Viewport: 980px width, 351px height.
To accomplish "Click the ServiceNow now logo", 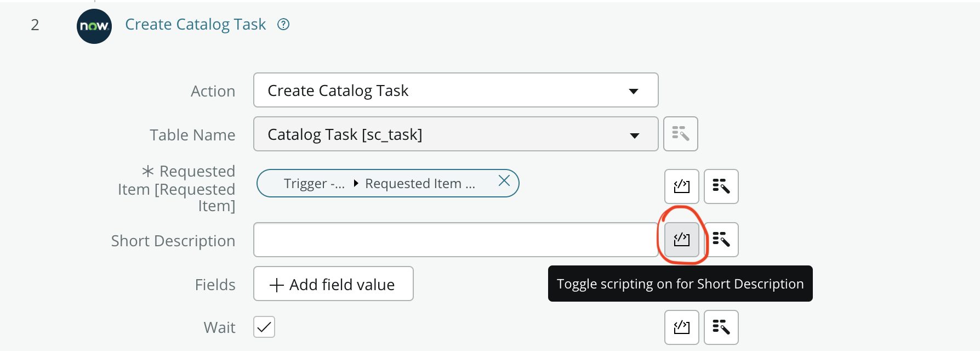I will coord(93,26).
